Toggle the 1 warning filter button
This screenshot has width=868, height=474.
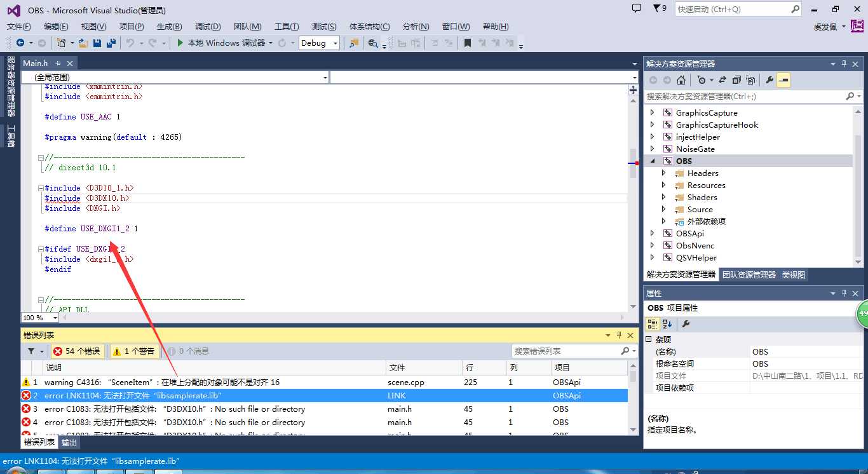(133, 351)
